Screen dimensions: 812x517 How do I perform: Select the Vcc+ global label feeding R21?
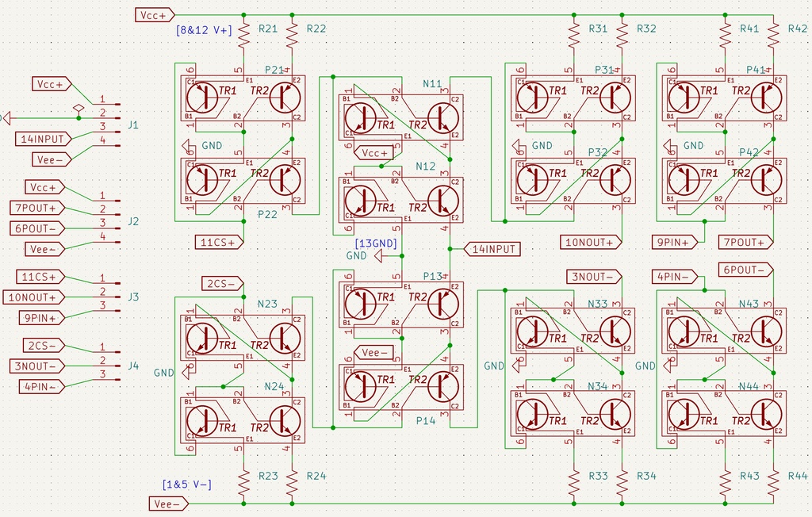coord(155,15)
